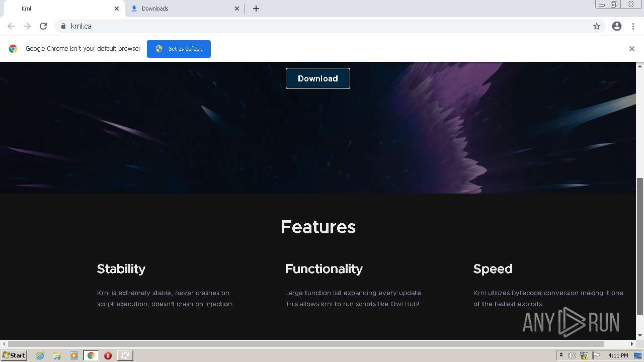
Task: Click text 'Large function list expanding every update.'
Action: 354,293
